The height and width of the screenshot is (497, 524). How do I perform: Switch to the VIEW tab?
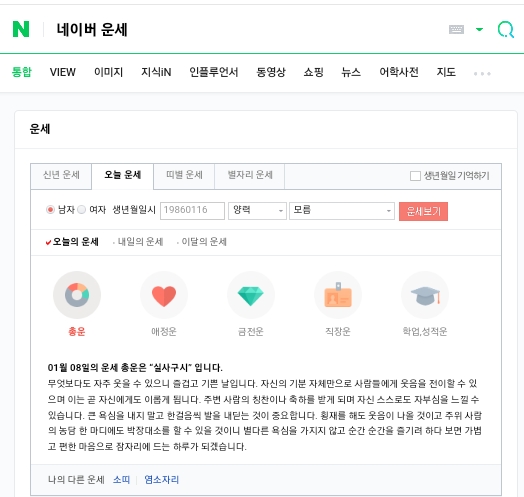click(62, 72)
